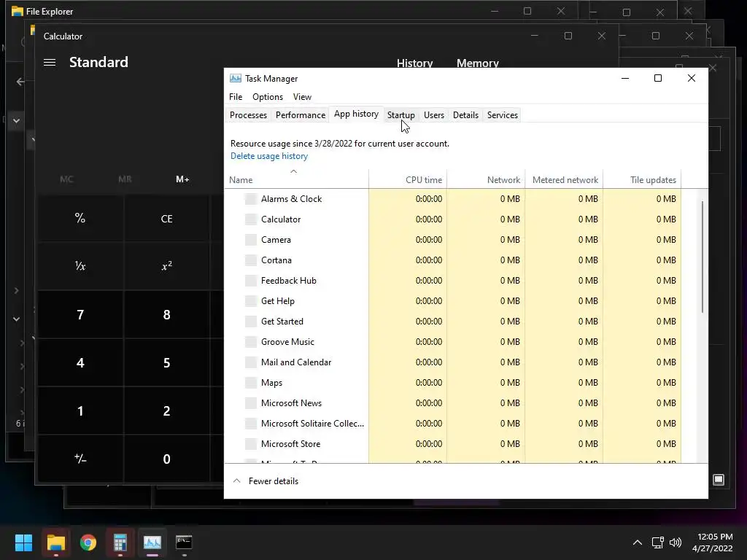Switch to the Performance tab
The width and height of the screenshot is (747, 560).
click(300, 114)
